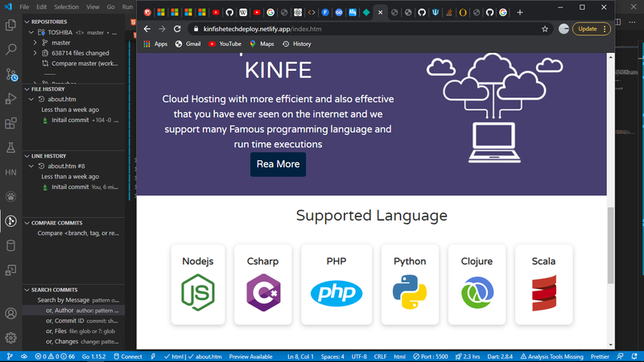Close the active browser tab
Screen dimensions: 644x362
(x=380, y=12)
